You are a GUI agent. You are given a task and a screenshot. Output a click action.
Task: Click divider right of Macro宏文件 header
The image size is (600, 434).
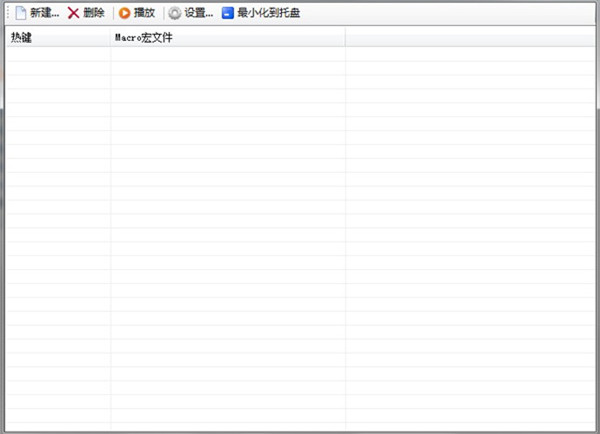click(345, 38)
